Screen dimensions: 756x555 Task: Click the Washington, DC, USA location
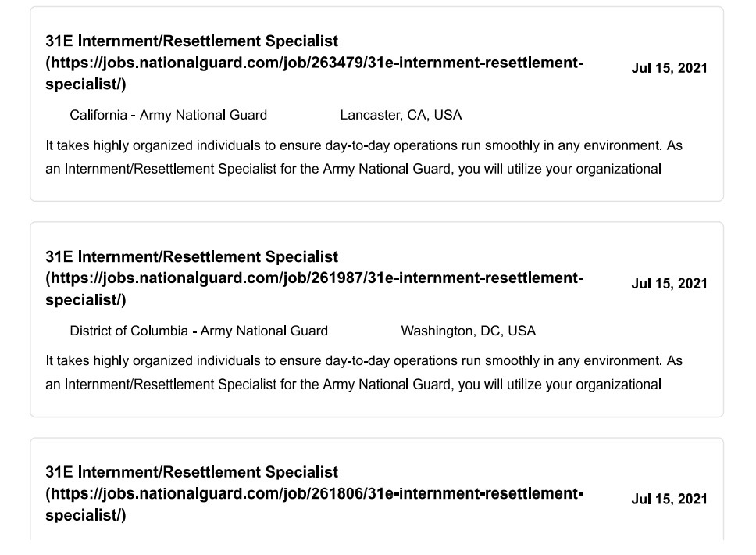coord(468,331)
